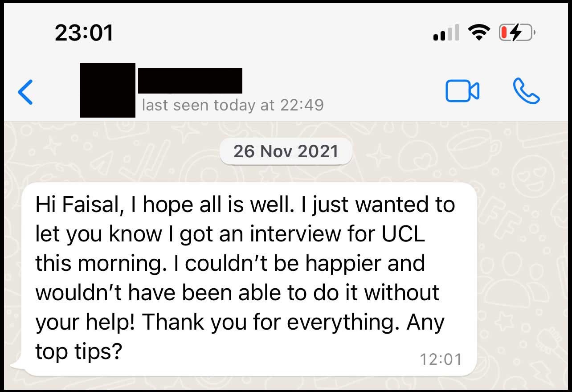Tap the Wi-Fi icon in status bar

tap(477, 33)
